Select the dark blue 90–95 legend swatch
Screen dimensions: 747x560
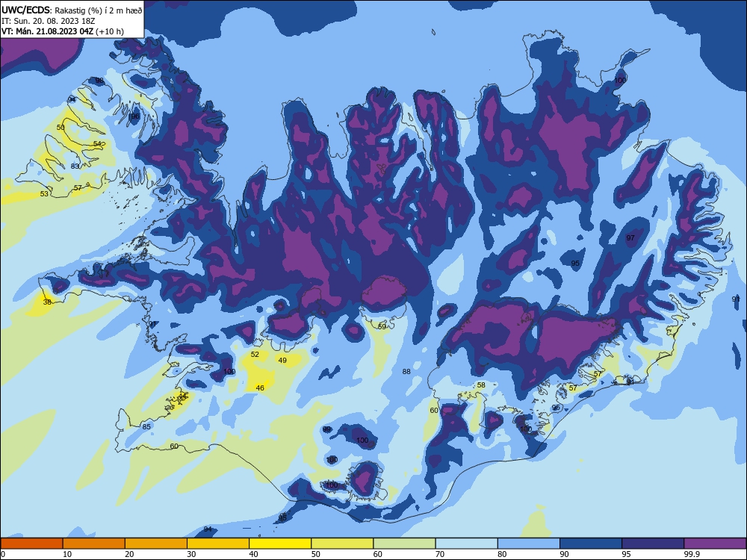(591, 544)
